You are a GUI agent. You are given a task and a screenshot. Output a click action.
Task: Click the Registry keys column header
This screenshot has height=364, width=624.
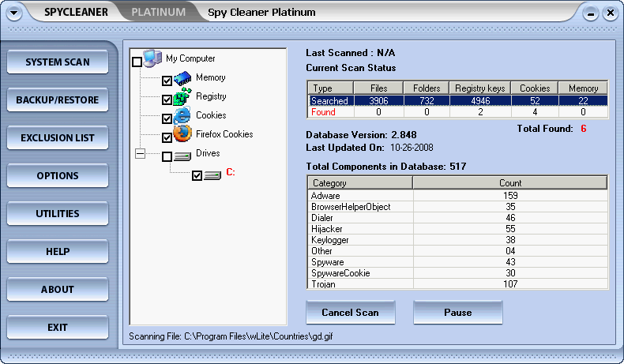(480, 88)
